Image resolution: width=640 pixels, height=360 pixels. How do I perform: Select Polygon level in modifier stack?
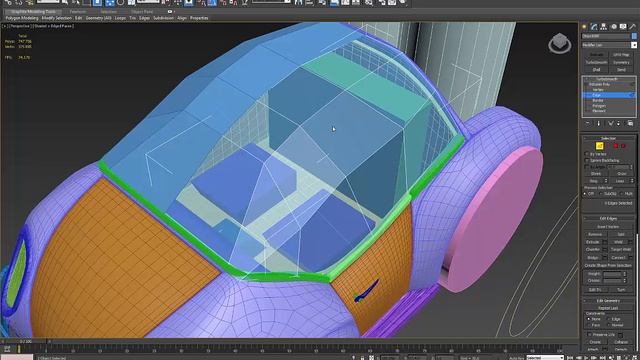pyautogui.click(x=599, y=105)
